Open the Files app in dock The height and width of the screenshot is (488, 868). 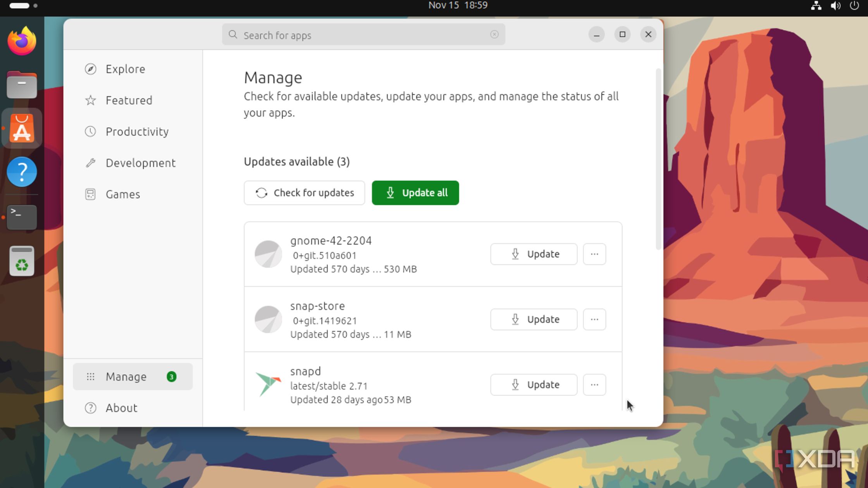22,85
